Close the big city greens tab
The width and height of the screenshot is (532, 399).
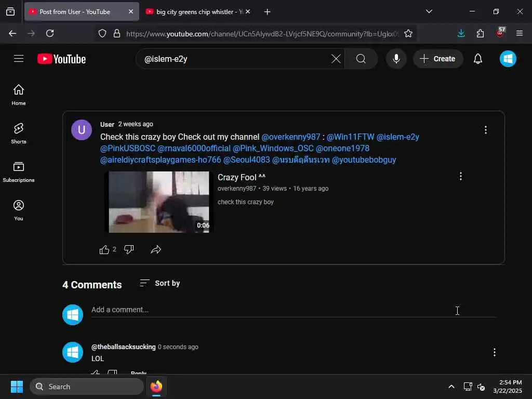(x=248, y=11)
